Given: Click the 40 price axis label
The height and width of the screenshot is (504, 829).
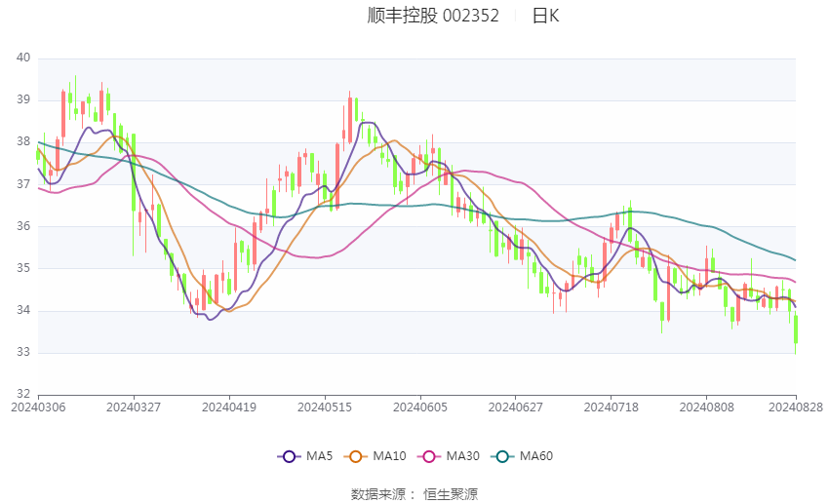Looking at the screenshot, I should [23, 58].
